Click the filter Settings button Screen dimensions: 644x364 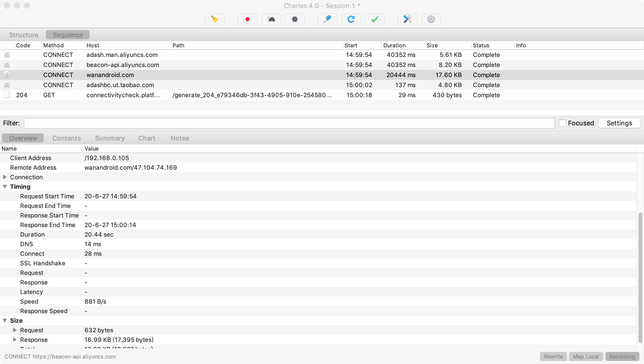[619, 123]
